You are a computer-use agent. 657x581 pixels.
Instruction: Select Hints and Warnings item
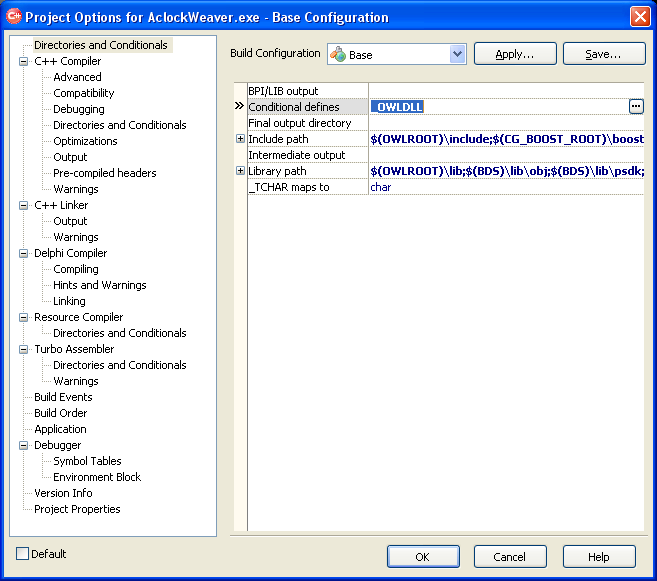coord(100,285)
